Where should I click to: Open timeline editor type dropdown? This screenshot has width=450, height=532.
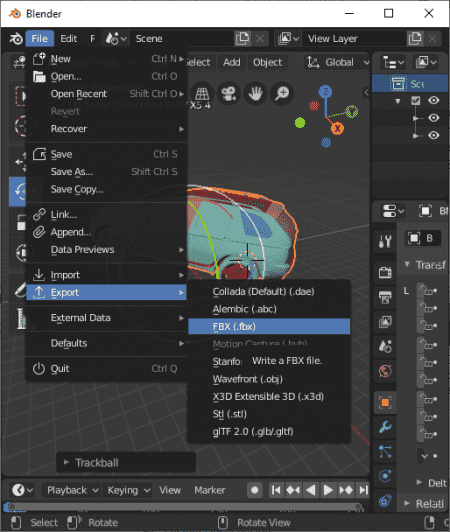22,490
